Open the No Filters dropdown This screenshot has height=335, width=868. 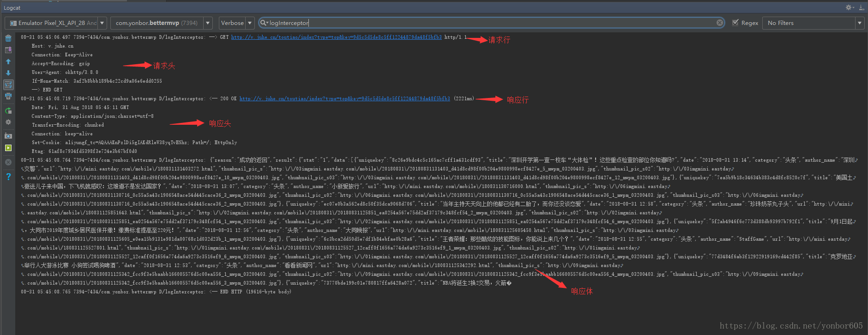(813, 23)
